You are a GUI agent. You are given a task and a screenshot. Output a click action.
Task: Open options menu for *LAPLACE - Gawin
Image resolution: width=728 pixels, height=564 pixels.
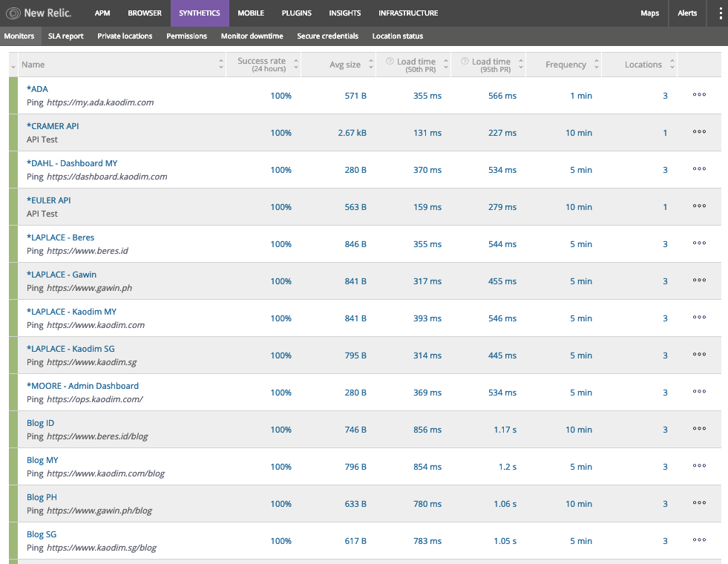pyautogui.click(x=699, y=281)
